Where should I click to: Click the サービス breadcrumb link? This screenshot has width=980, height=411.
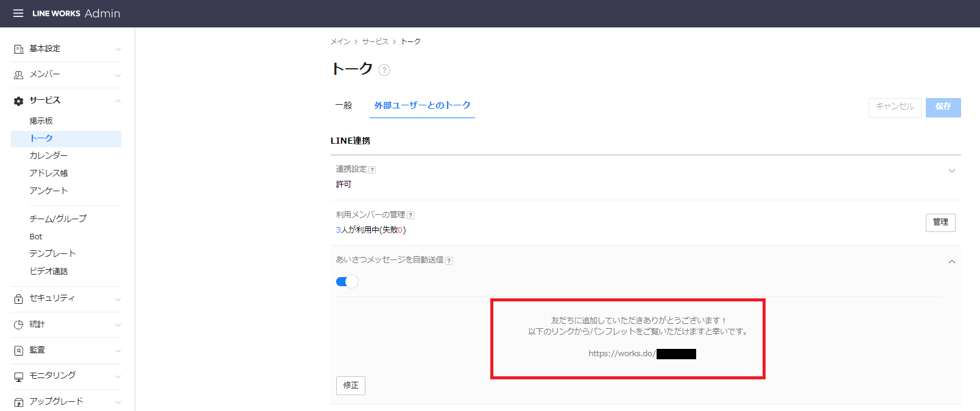click(375, 41)
